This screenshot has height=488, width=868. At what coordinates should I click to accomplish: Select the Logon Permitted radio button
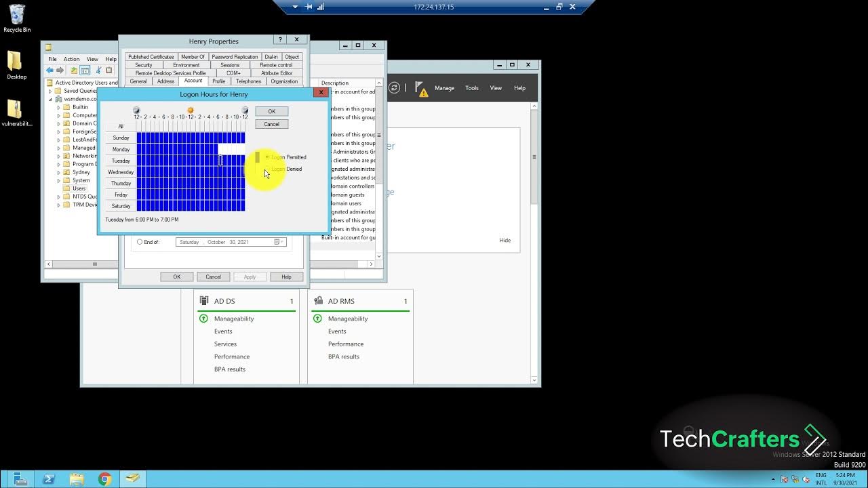coord(267,157)
